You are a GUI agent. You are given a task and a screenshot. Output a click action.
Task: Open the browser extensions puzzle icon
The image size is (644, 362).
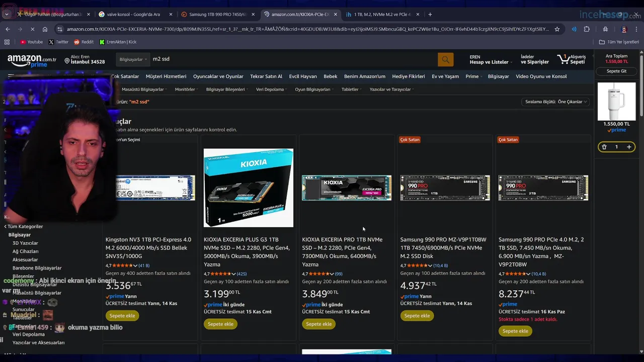tap(587, 29)
